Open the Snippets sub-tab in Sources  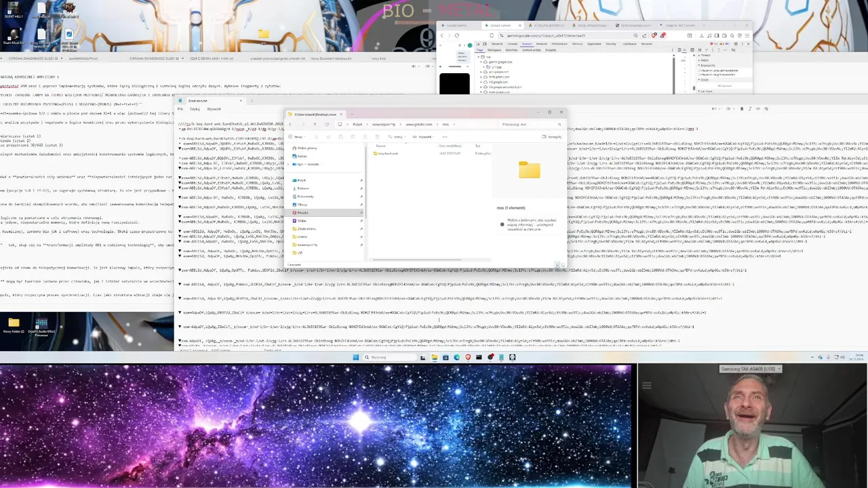pos(551,50)
